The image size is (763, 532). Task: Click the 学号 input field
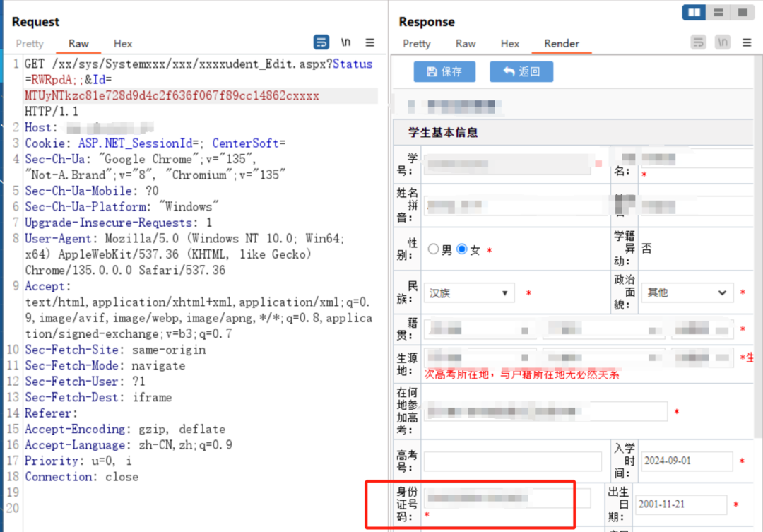pos(507,164)
